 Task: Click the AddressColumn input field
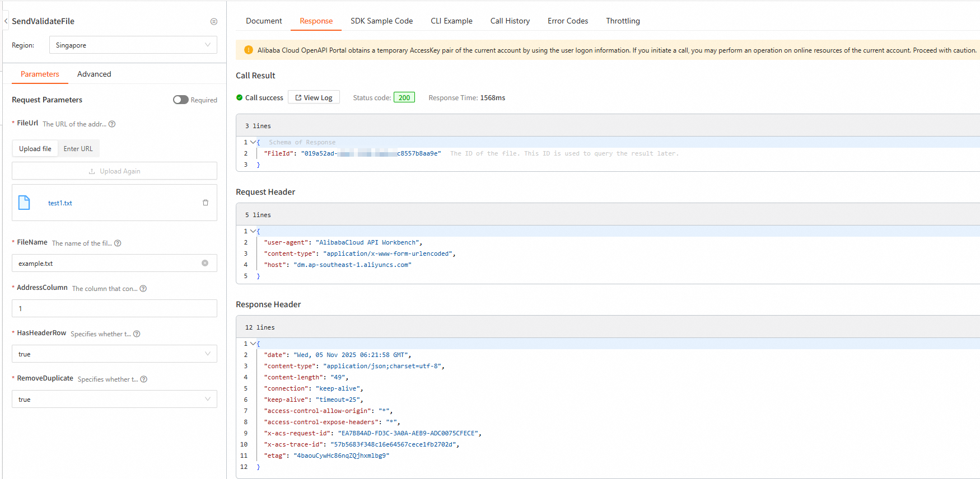pyautogui.click(x=114, y=309)
